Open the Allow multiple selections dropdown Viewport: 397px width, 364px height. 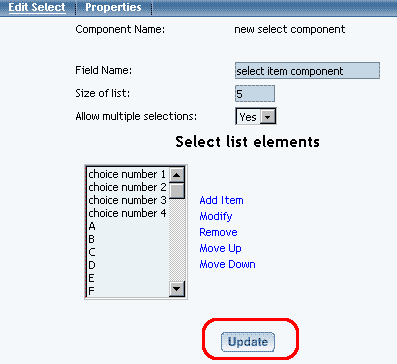point(256,116)
